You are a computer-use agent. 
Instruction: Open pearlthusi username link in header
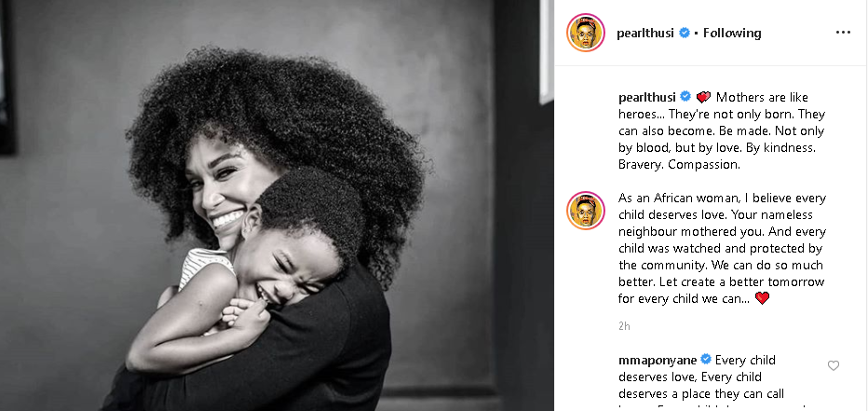point(645,34)
